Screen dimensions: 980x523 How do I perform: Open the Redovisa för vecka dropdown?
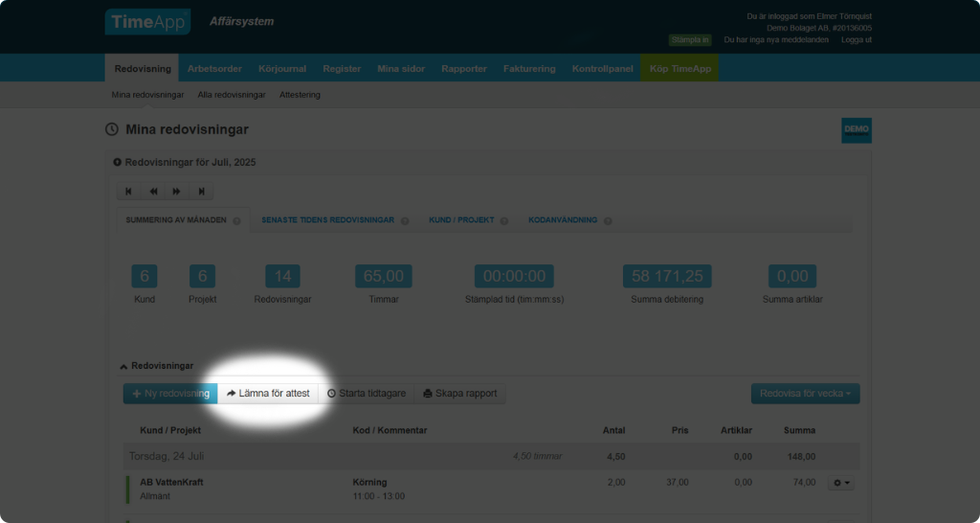tap(806, 394)
